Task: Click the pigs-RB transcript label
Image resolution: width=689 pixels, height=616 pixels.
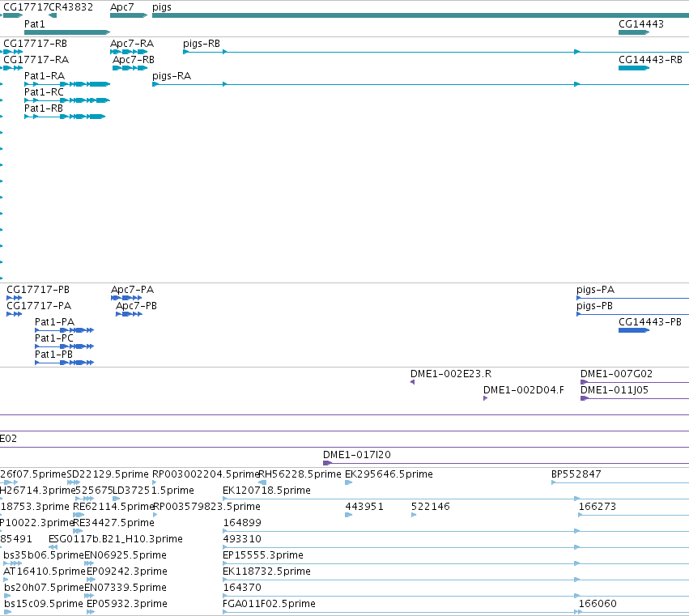Action: [202, 44]
